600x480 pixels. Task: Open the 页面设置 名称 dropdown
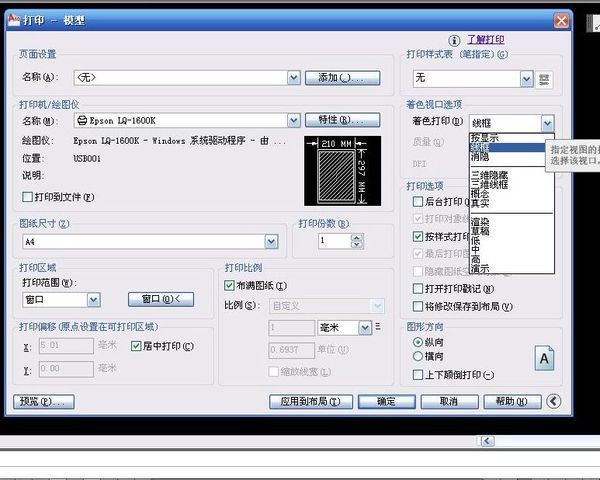click(x=293, y=78)
